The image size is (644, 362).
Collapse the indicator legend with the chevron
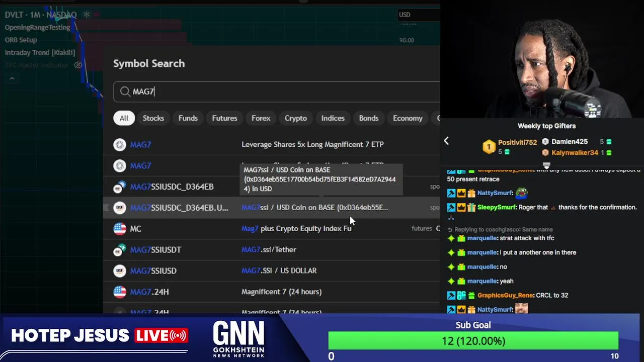coord(12,78)
